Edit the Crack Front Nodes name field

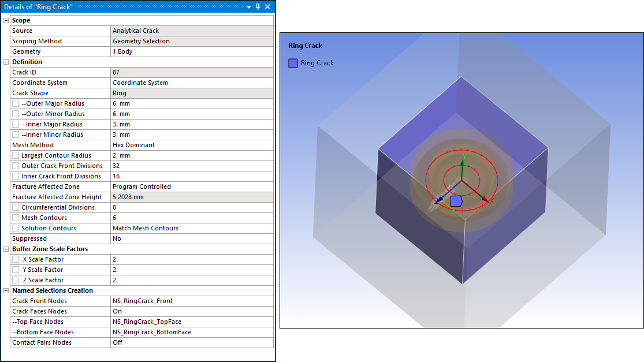click(x=191, y=301)
